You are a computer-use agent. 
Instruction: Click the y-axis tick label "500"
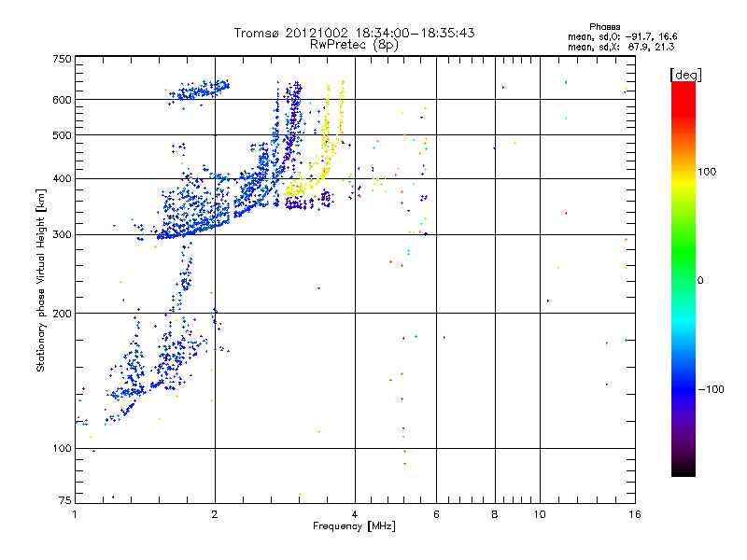pyautogui.click(x=62, y=135)
